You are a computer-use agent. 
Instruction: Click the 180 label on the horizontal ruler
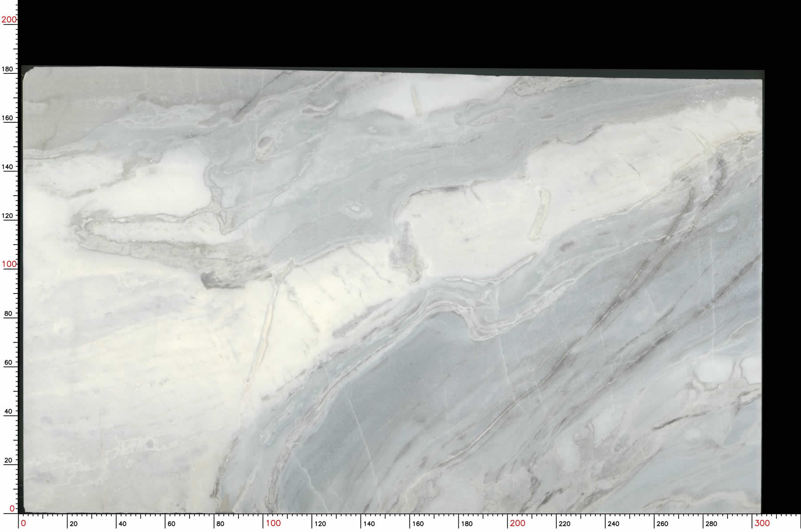click(x=467, y=524)
